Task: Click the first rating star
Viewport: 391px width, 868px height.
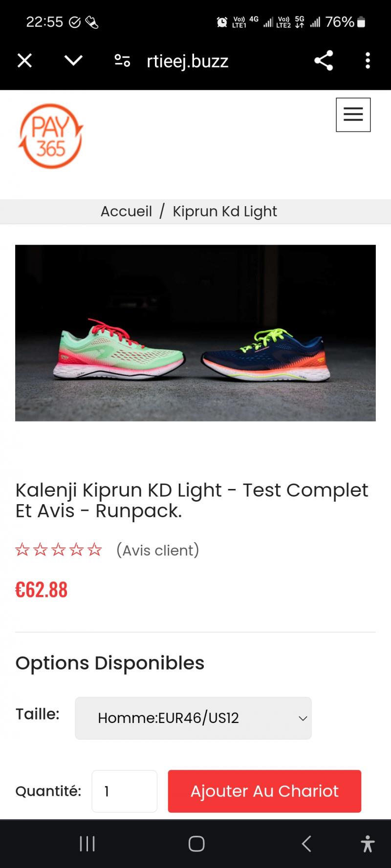Action: [x=22, y=550]
